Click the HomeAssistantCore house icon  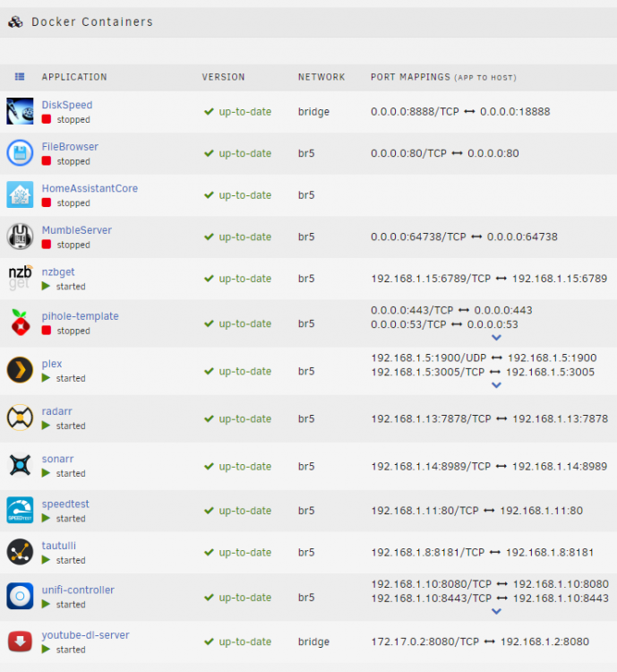[20, 194]
